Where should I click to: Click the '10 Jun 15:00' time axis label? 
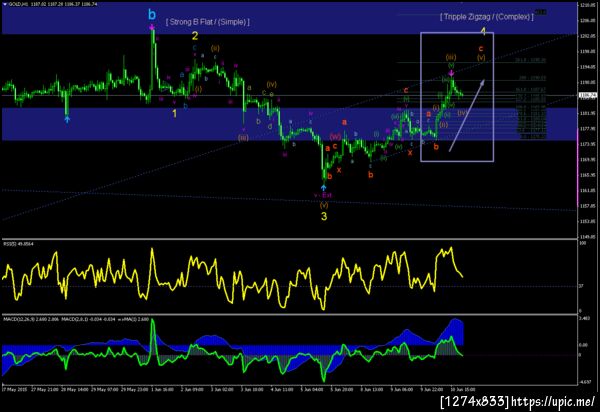463,389
